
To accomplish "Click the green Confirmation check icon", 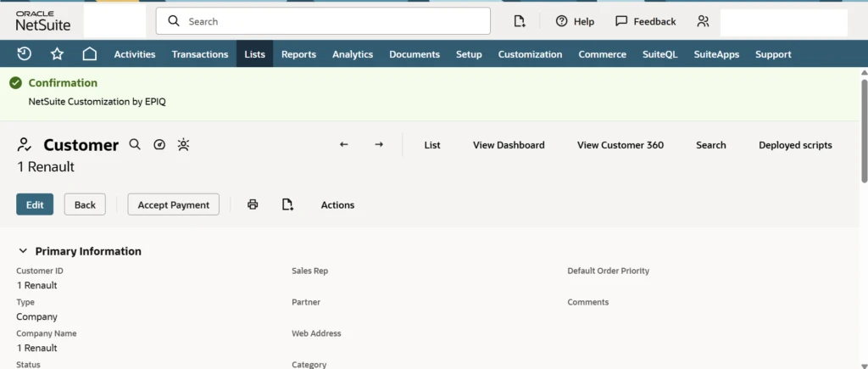I will [15, 83].
